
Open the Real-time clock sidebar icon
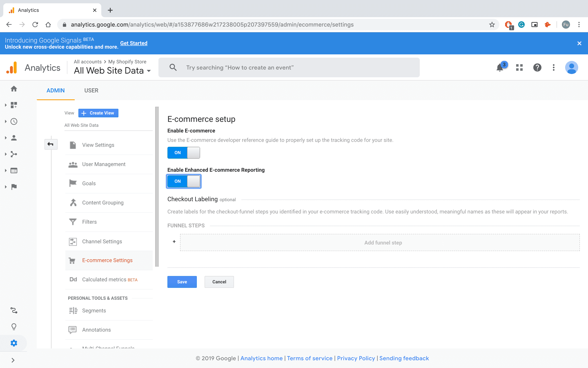14,121
